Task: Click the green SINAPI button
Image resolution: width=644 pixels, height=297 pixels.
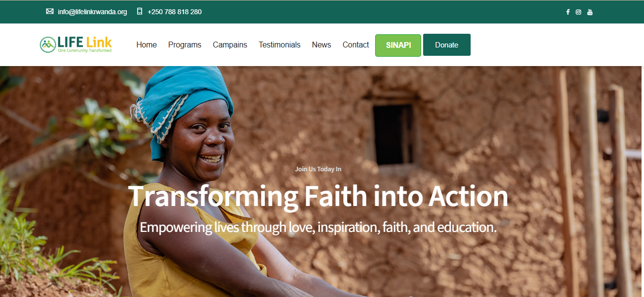Action: click(x=398, y=45)
